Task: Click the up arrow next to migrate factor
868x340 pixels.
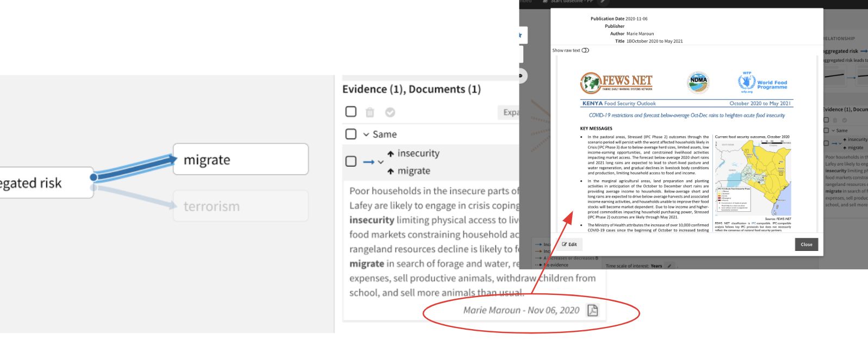Action: [390, 171]
